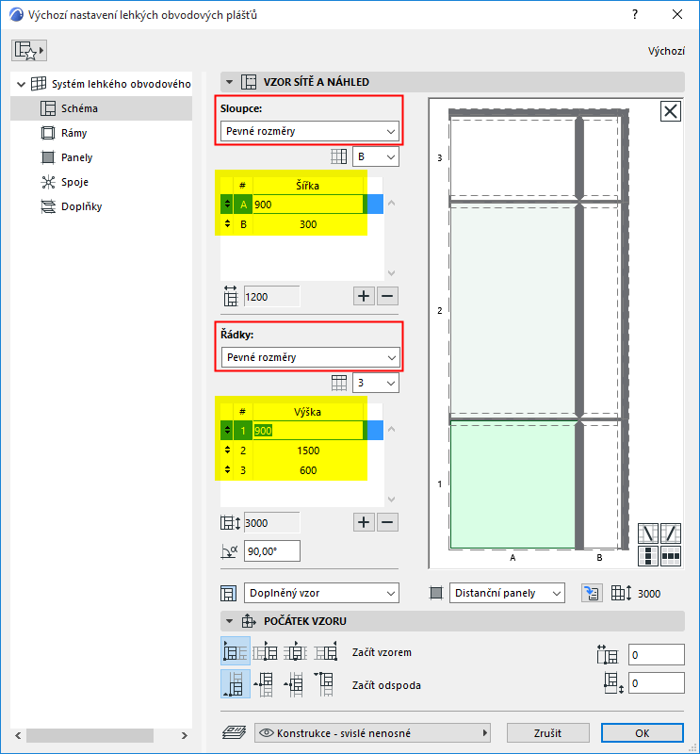Click the Výška column header
700x754 pixels.
308,412
